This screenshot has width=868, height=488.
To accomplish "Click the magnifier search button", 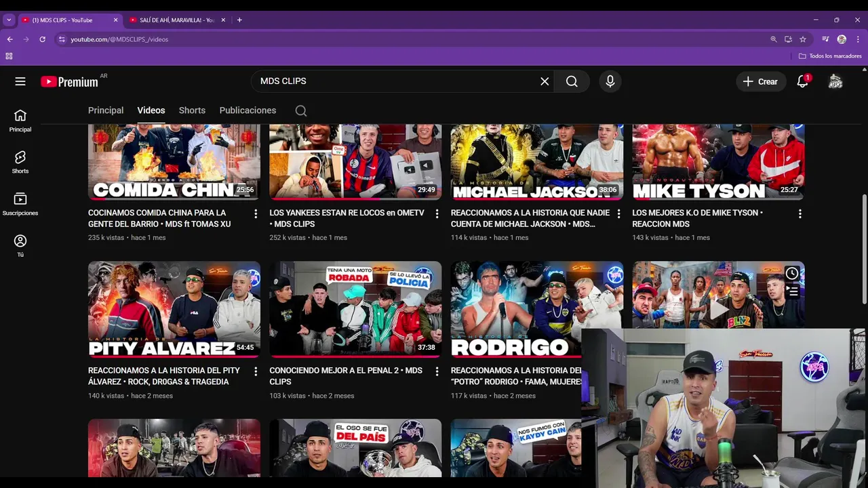I will (x=572, y=81).
